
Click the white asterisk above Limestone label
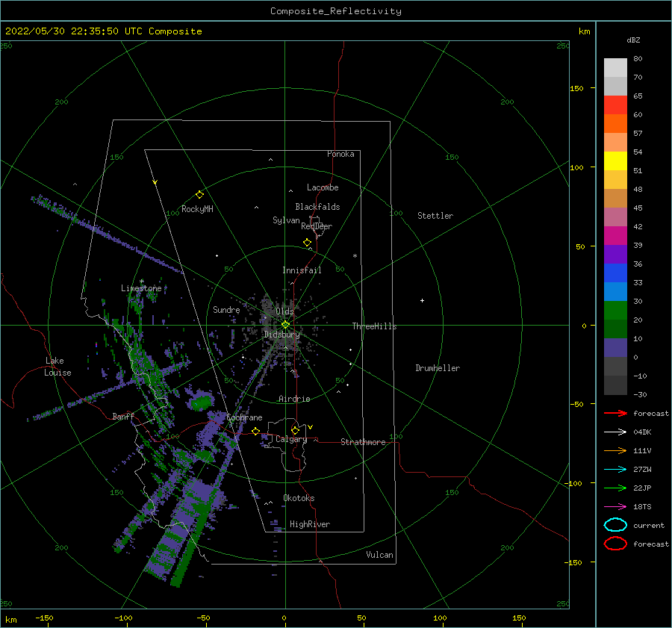point(141,282)
